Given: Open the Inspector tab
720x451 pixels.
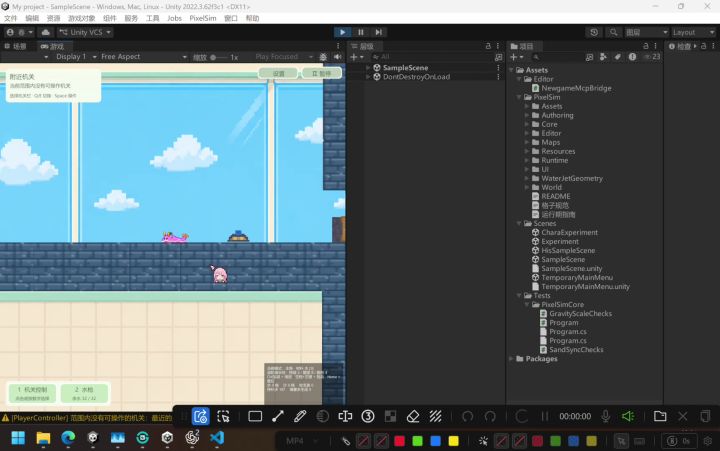Looking at the screenshot, I should (681, 46).
